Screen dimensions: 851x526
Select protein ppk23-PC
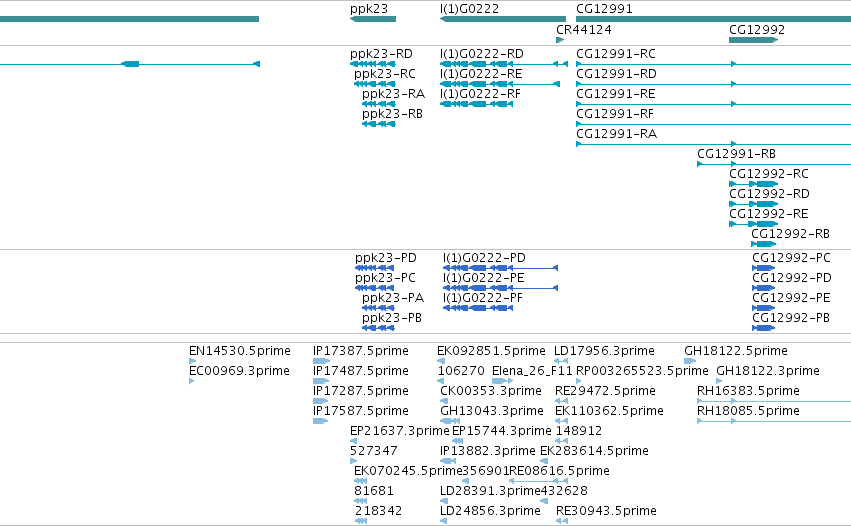[x=374, y=288]
